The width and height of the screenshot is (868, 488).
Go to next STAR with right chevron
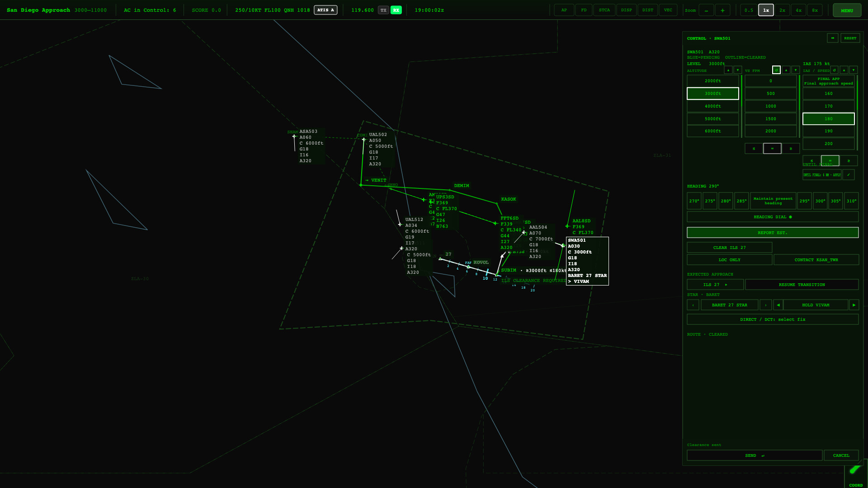766,305
